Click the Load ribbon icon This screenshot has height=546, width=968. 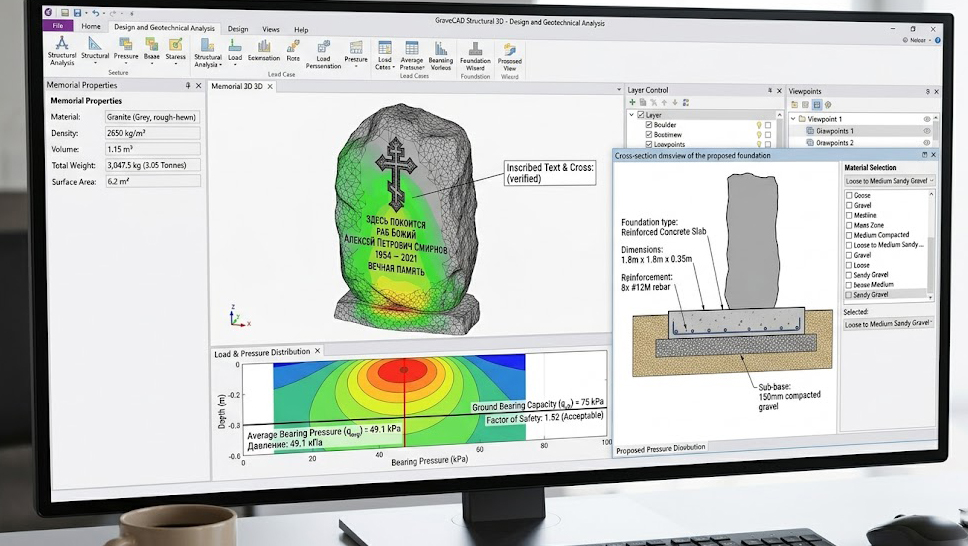coord(235,45)
